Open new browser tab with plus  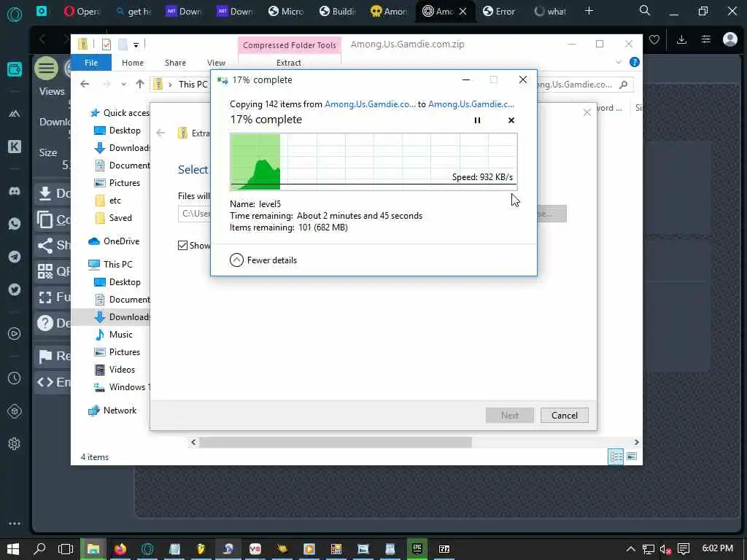[589, 11]
